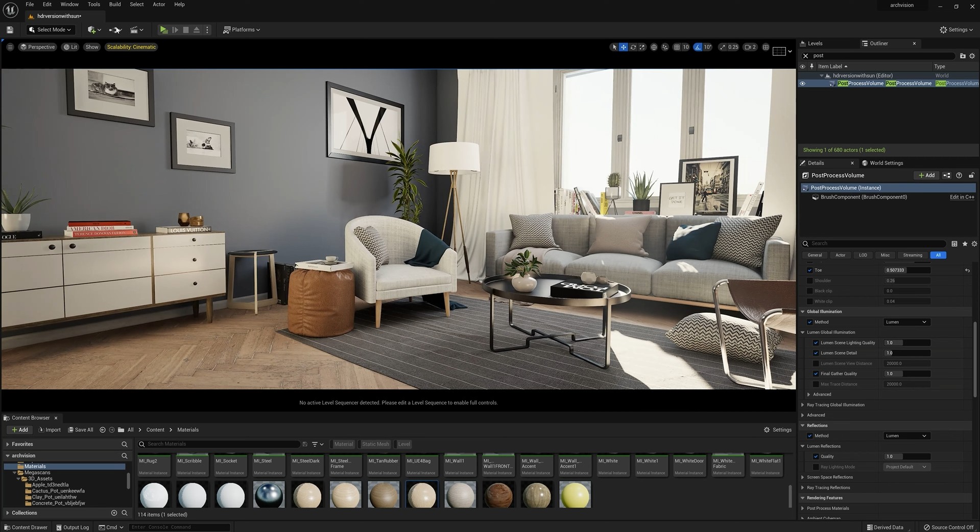This screenshot has width=980, height=532.
Task: Click Edit in C++ for BrushComponent
Action: pyautogui.click(x=961, y=197)
